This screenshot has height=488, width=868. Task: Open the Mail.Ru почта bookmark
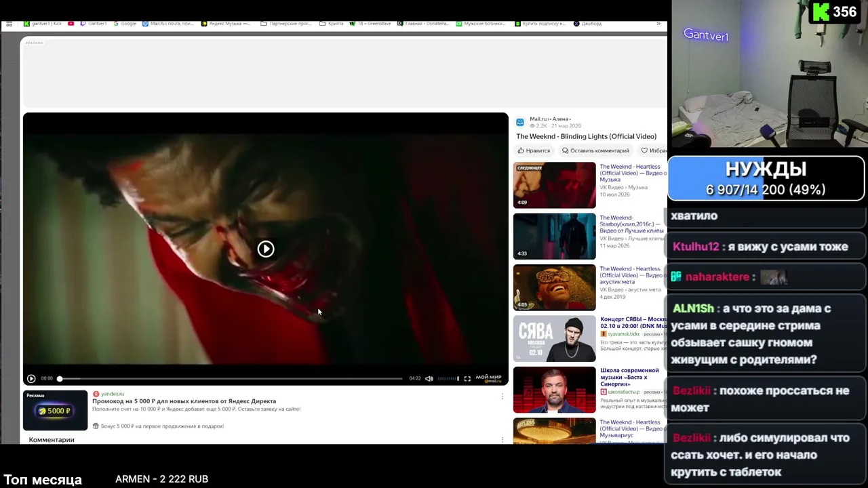point(168,24)
